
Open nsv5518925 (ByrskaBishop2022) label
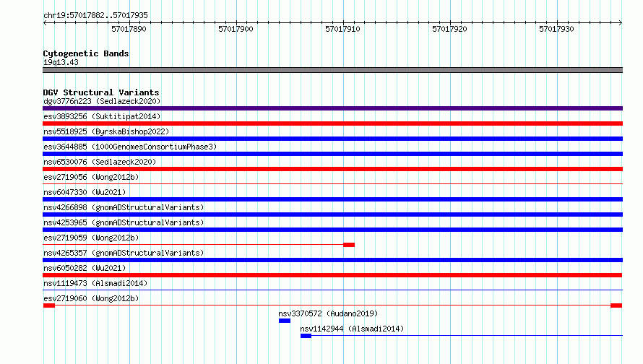tap(106, 131)
